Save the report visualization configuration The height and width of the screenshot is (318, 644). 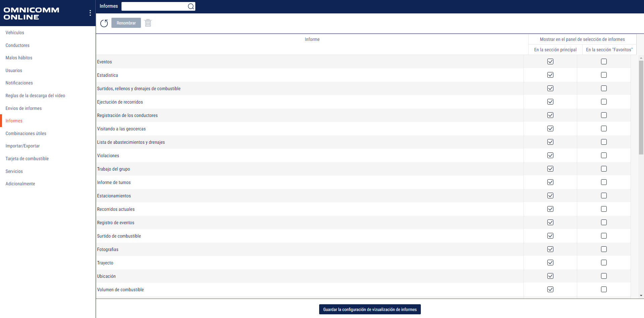(369, 309)
